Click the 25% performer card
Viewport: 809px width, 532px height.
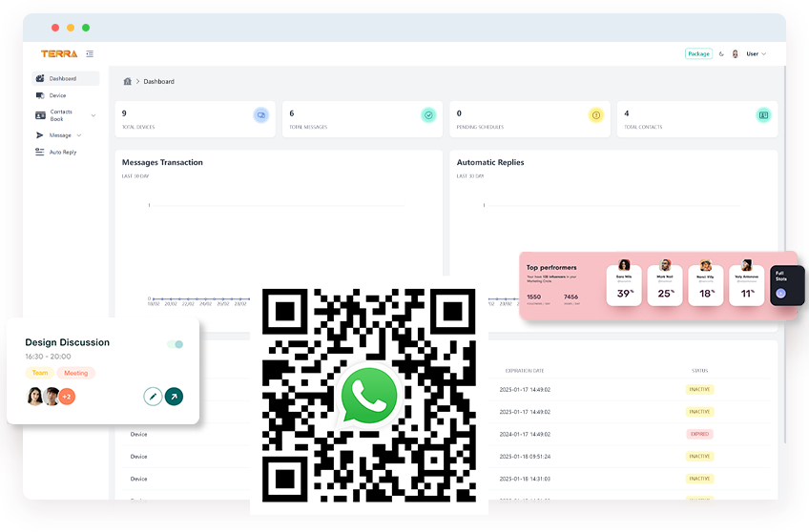pyautogui.click(x=665, y=284)
